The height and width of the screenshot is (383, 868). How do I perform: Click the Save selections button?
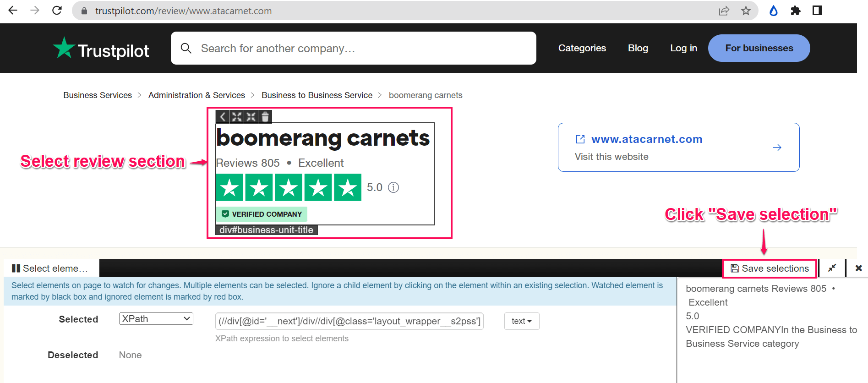coord(770,268)
